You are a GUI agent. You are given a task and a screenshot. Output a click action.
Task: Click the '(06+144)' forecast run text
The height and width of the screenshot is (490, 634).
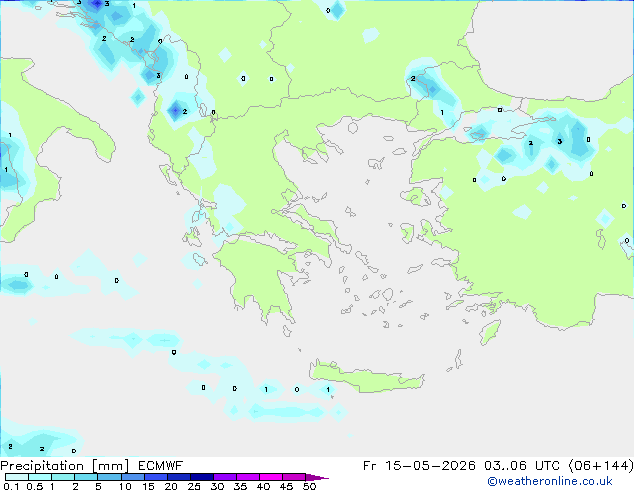click(601, 466)
